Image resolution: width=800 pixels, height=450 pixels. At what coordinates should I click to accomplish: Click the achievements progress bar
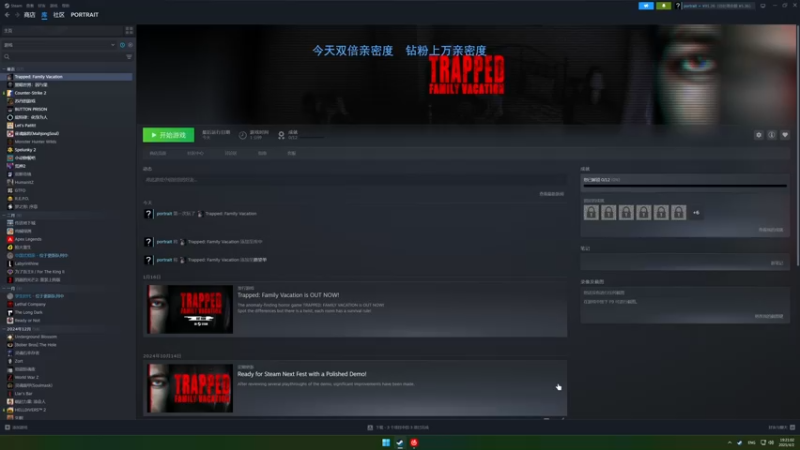pyautogui.click(x=685, y=186)
